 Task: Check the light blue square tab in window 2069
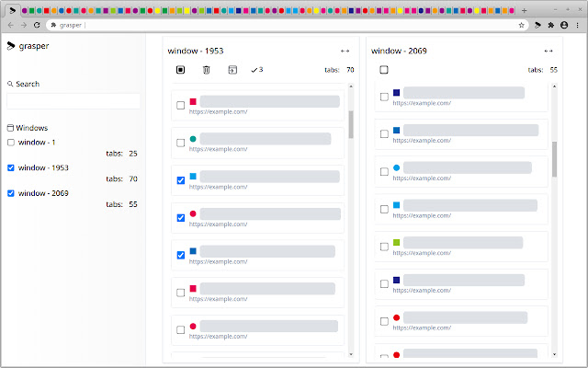[x=384, y=209]
